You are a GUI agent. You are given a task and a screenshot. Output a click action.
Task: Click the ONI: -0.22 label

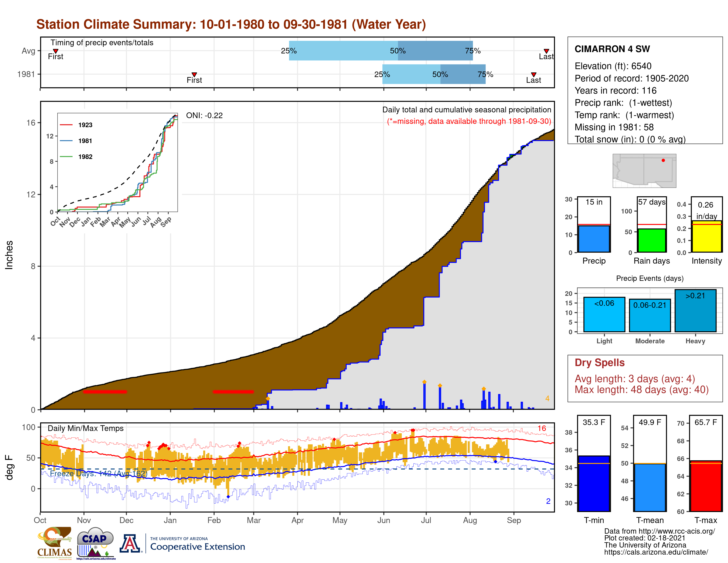click(x=204, y=115)
